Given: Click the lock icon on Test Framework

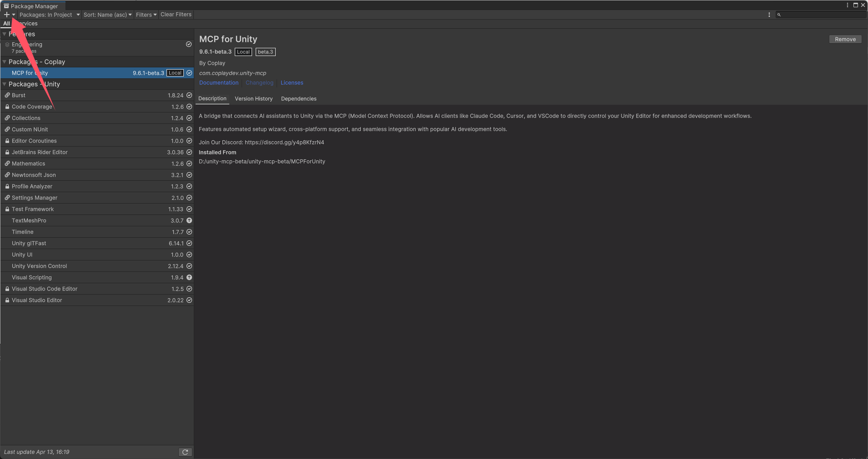Looking at the screenshot, I should pos(7,209).
